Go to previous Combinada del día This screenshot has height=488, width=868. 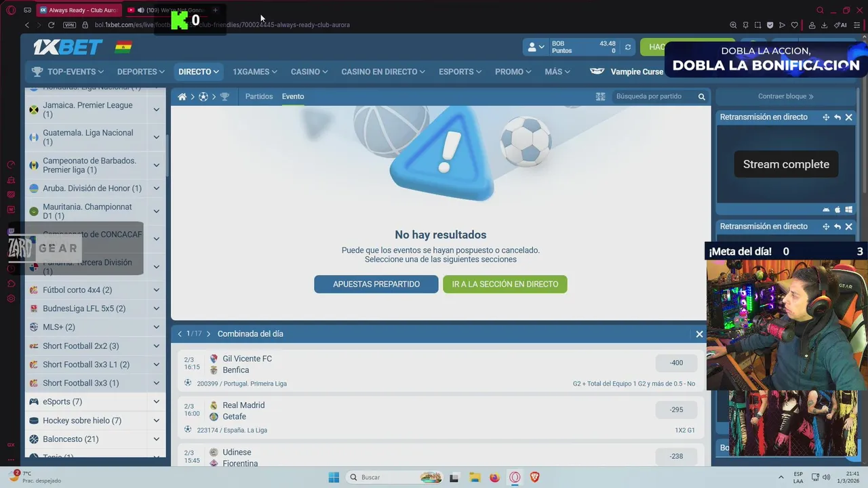pyautogui.click(x=180, y=334)
